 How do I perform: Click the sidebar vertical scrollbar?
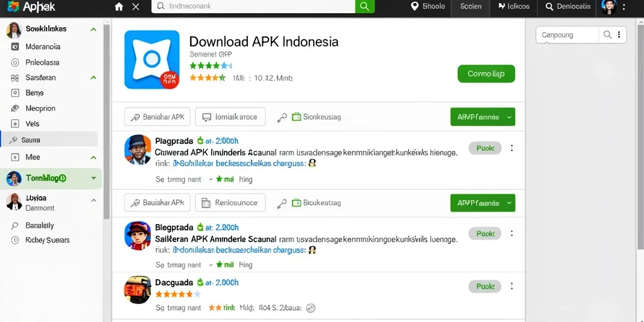click(106, 121)
